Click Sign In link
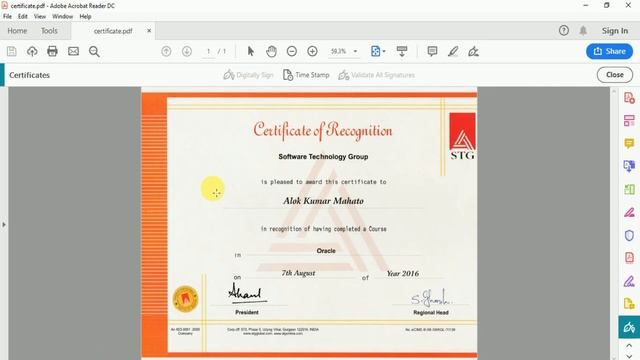Viewport: 640px width, 360px height. [615, 31]
